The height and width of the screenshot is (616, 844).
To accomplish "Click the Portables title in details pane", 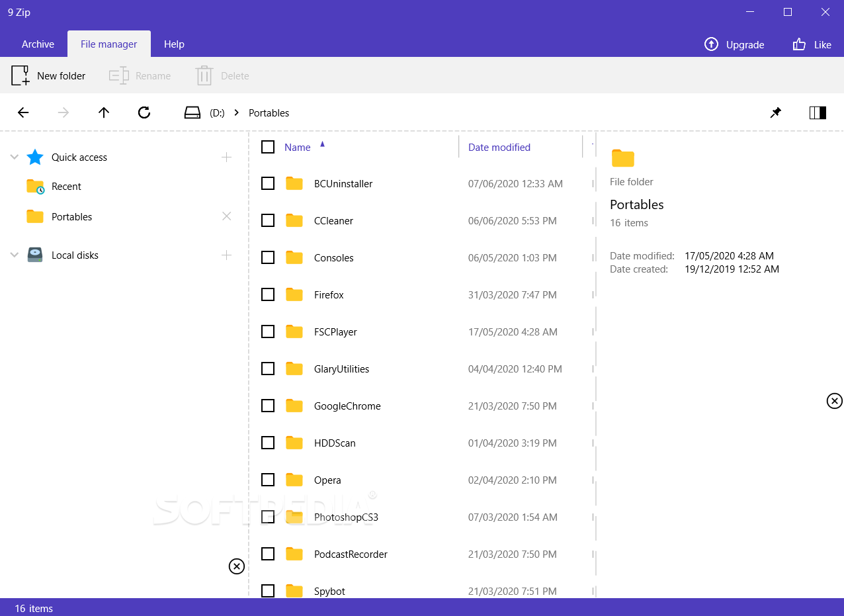I will coord(636,204).
